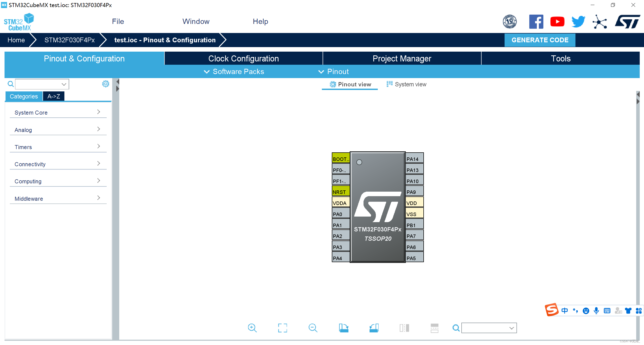Click the STM32CubeMX logo
644x345 pixels.
(19, 22)
